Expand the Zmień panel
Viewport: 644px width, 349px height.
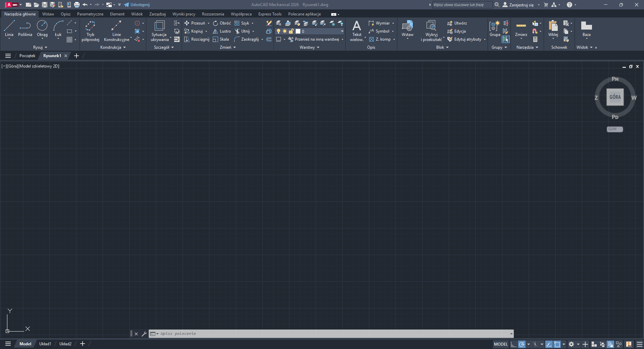pos(228,47)
